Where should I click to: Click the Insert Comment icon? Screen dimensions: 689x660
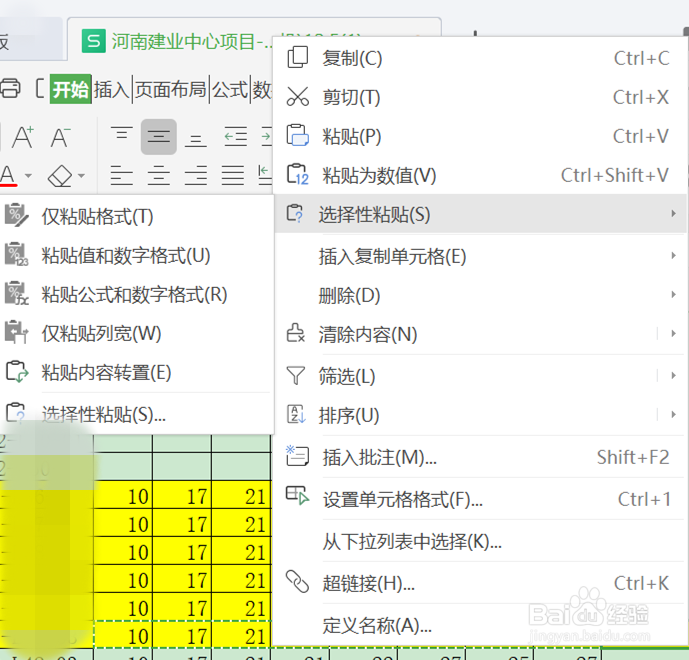click(x=297, y=456)
